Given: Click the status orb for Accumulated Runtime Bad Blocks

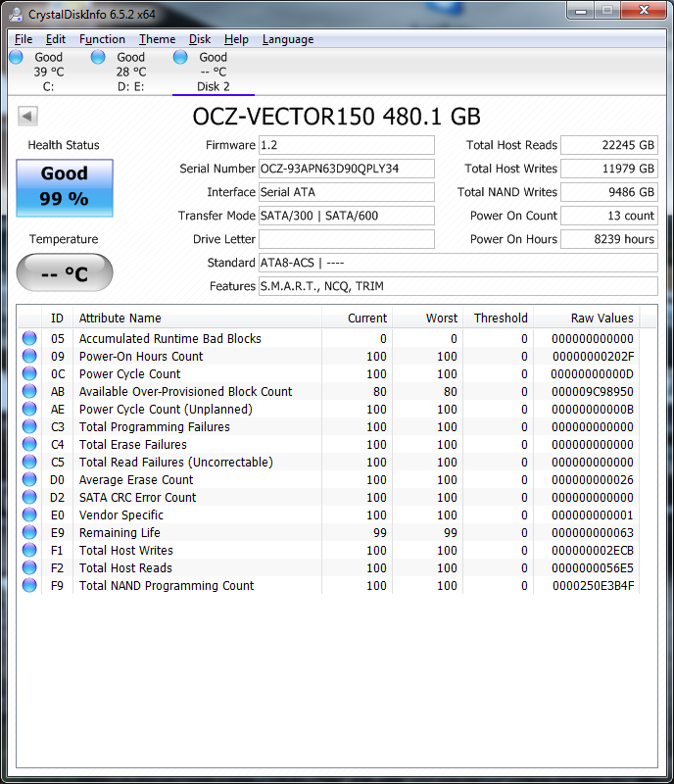Looking at the screenshot, I should click(29, 338).
